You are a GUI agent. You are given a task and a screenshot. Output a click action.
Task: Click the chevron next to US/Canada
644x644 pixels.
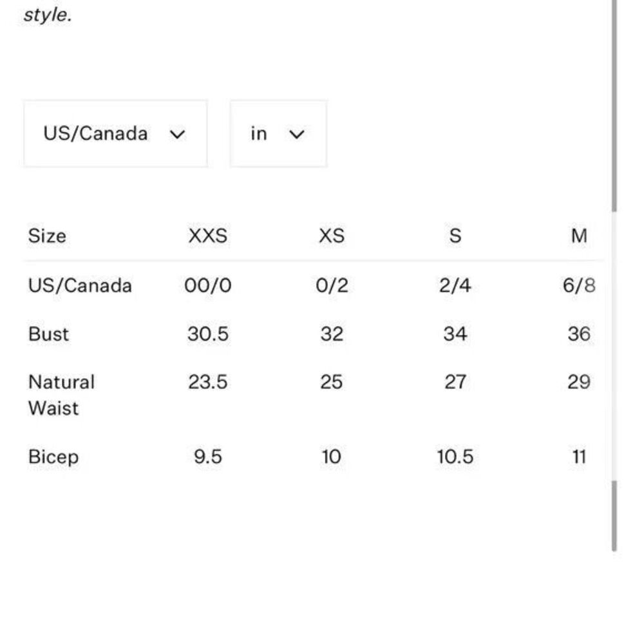tap(178, 135)
